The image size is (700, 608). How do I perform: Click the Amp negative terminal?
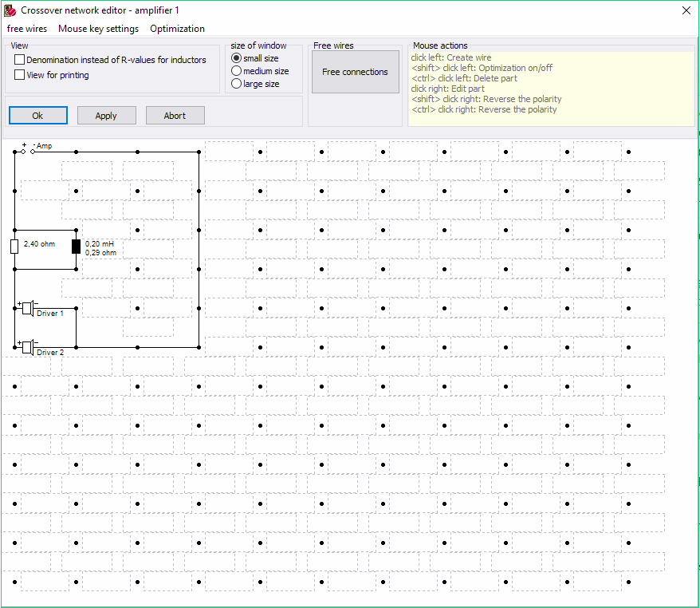pyautogui.click(x=33, y=152)
